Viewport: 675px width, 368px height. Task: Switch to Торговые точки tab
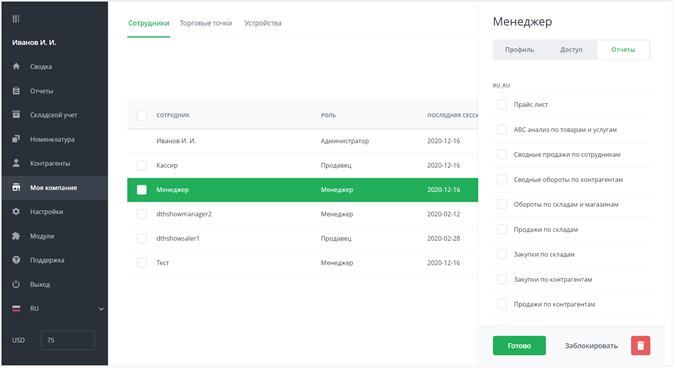pyautogui.click(x=206, y=23)
